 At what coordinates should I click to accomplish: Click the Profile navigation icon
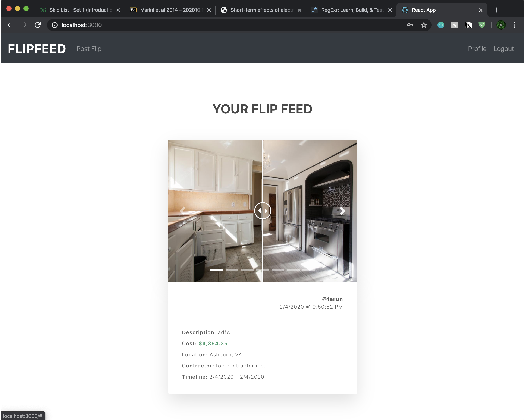pyautogui.click(x=478, y=48)
